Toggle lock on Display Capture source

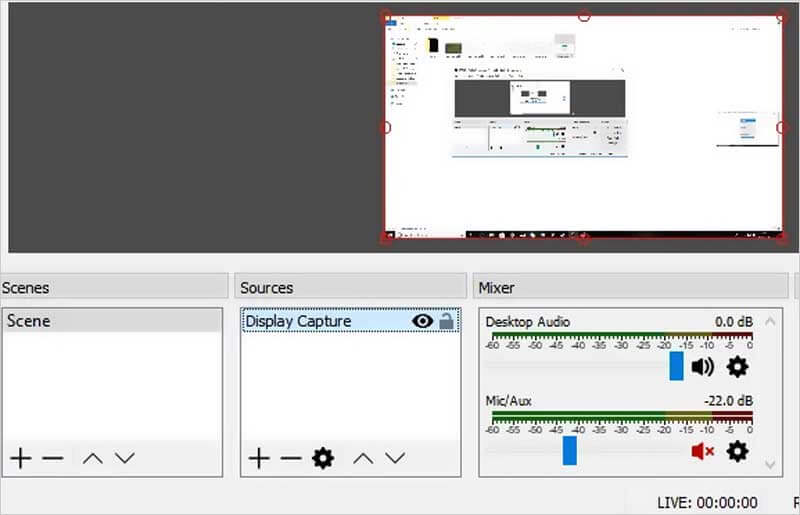446,321
